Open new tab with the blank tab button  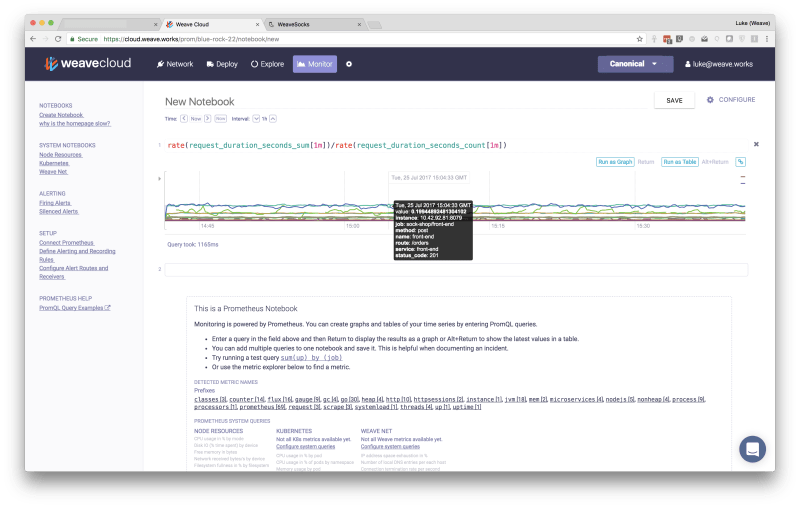[374, 24]
